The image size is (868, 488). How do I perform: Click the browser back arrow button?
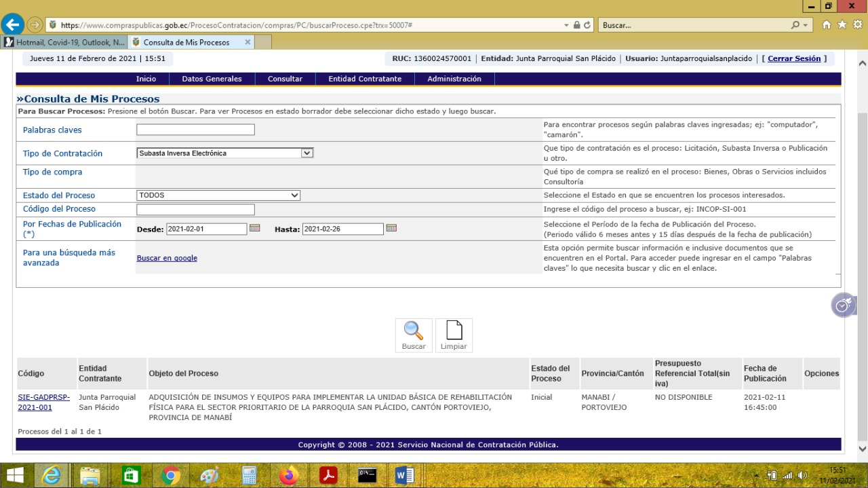(x=12, y=24)
